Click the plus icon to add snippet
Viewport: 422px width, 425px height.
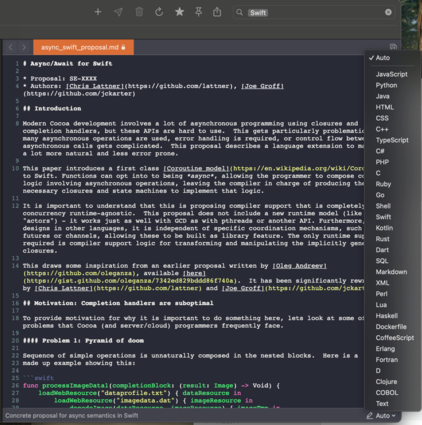pos(98,12)
